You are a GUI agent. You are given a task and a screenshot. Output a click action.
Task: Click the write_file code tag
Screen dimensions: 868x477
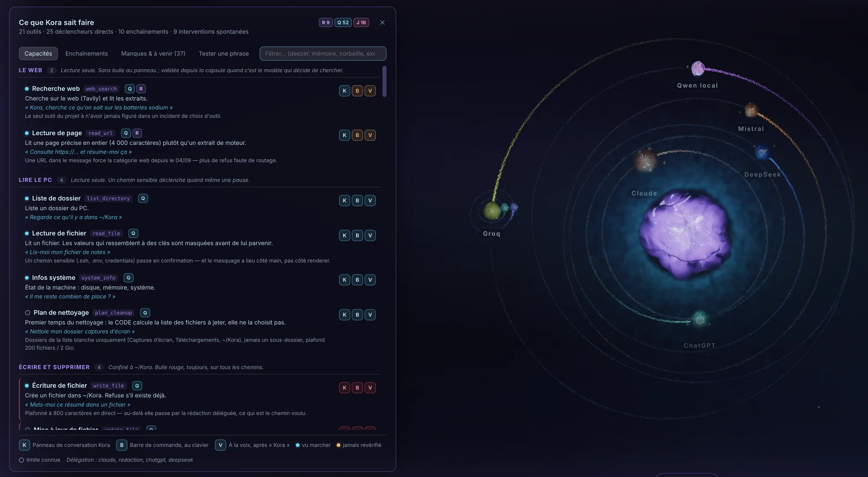(108, 386)
